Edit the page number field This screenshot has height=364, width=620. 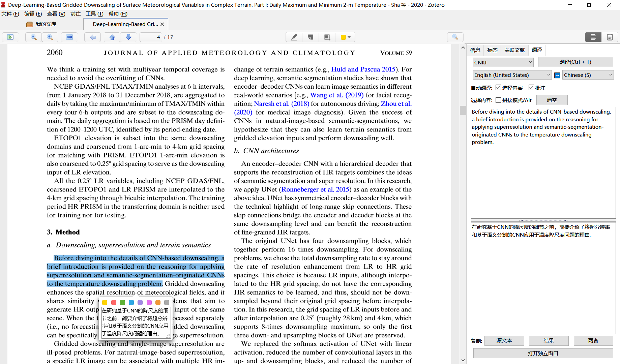click(x=151, y=37)
